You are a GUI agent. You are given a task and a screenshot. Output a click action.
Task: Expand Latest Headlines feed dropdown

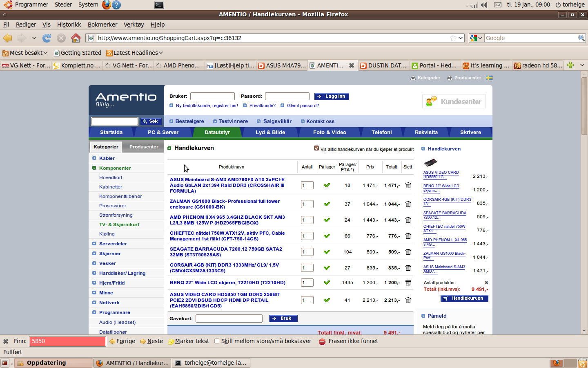(135, 53)
